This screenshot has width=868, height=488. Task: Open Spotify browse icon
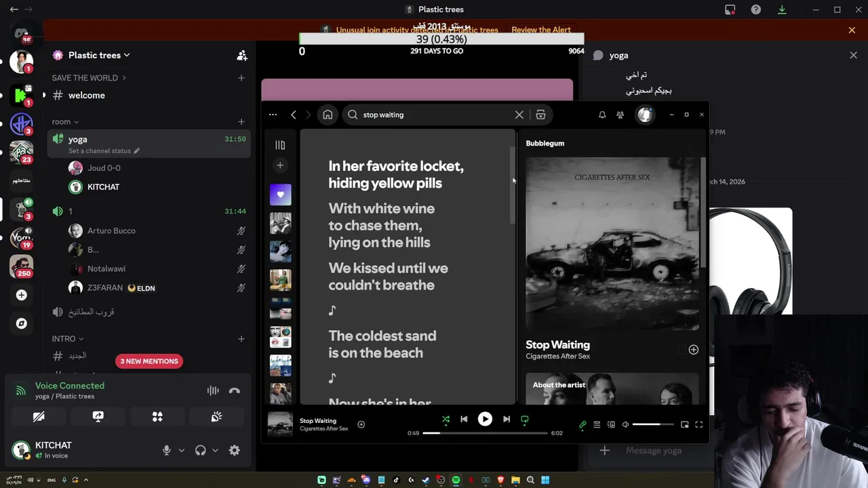(x=540, y=115)
